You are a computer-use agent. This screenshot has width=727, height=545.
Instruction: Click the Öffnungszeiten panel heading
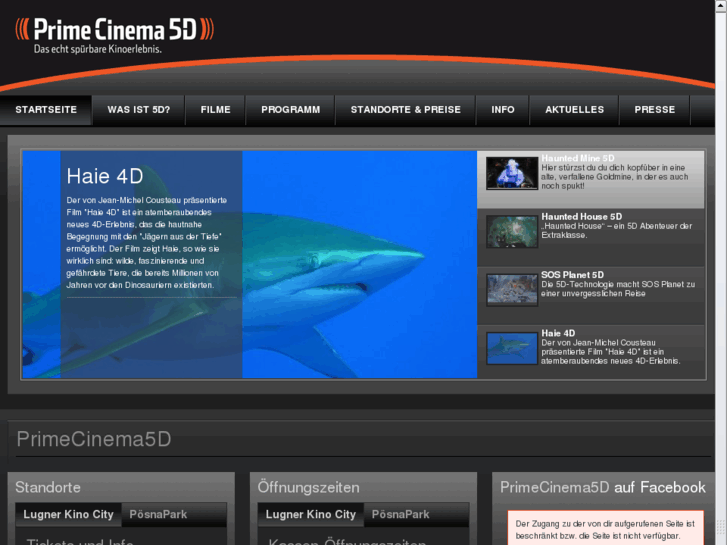(x=308, y=487)
